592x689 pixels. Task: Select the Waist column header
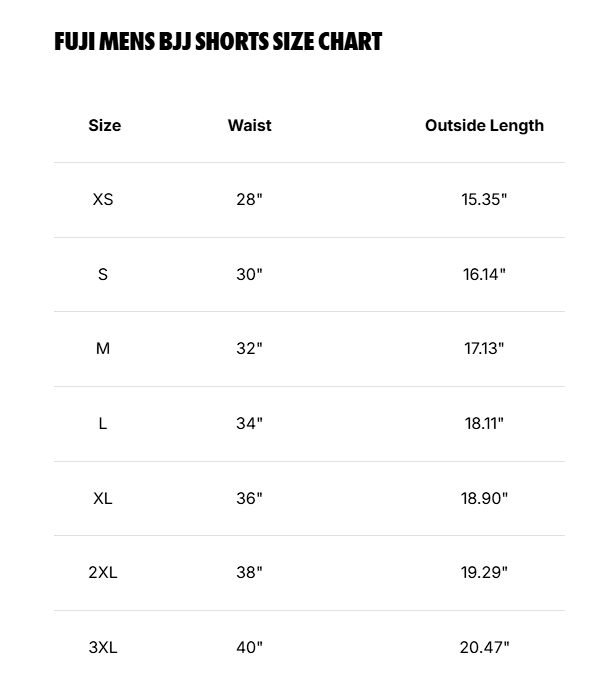pyautogui.click(x=249, y=126)
